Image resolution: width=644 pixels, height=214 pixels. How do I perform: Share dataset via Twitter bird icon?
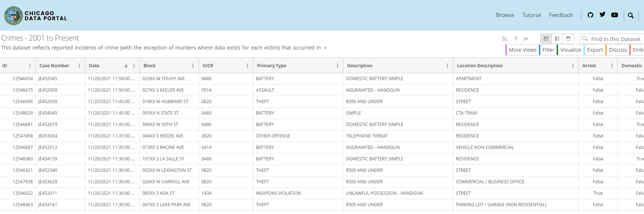tap(526, 39)
